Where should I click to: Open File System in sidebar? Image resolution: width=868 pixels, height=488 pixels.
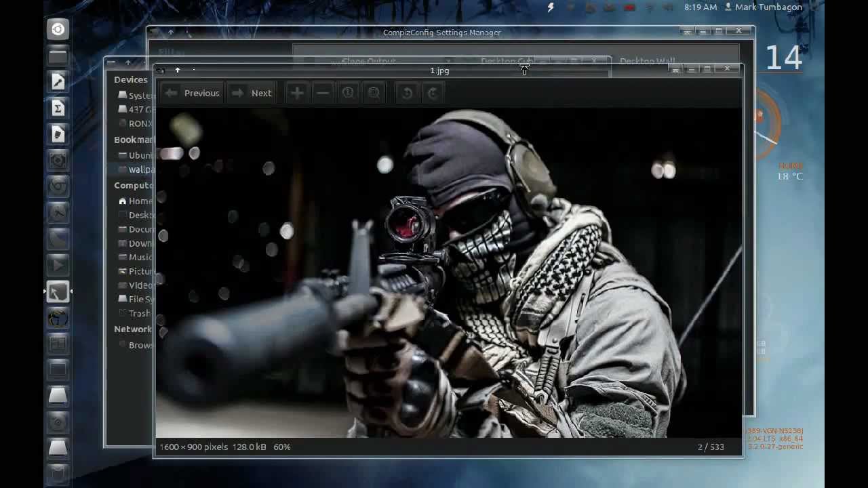point(136,299)
